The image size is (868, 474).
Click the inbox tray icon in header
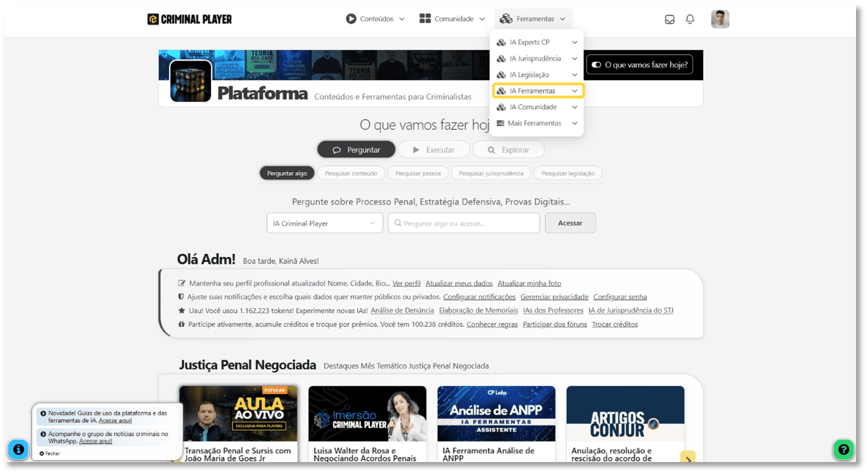tap(670, 19)
